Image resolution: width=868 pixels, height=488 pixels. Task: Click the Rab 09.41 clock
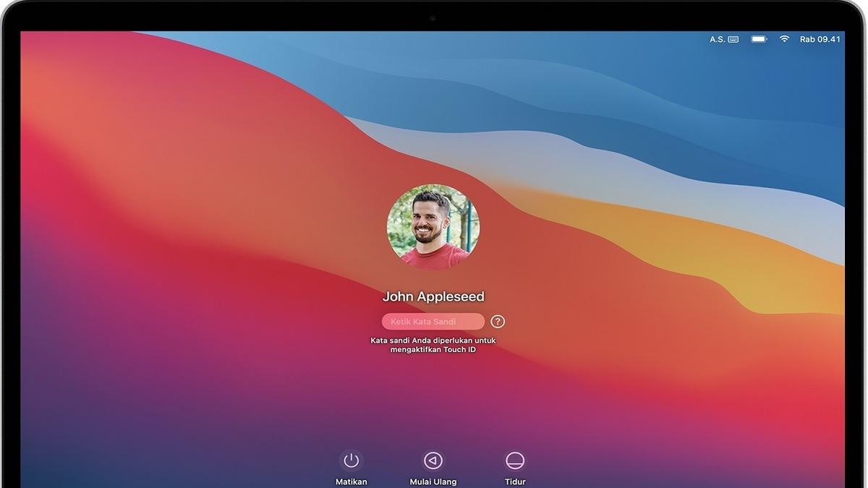pyautogui.click(x=820, y=39)
